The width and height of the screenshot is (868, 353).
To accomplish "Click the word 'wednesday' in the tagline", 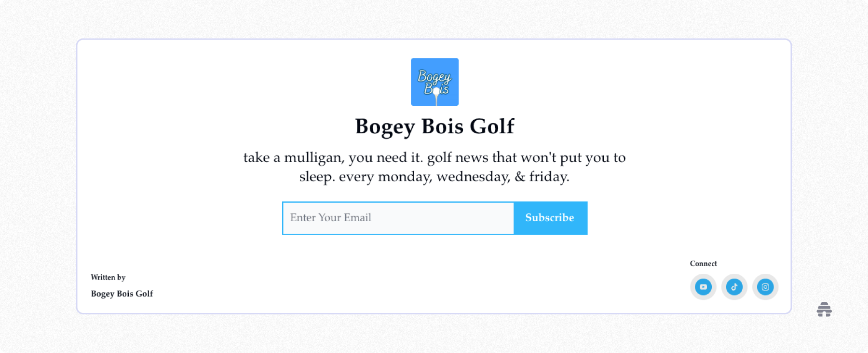I will [473, 177].
